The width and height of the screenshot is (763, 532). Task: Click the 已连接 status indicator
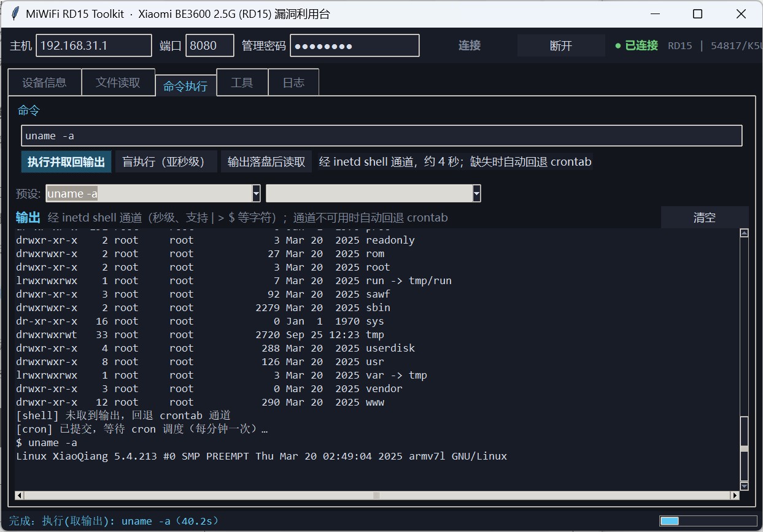point(637,45)
